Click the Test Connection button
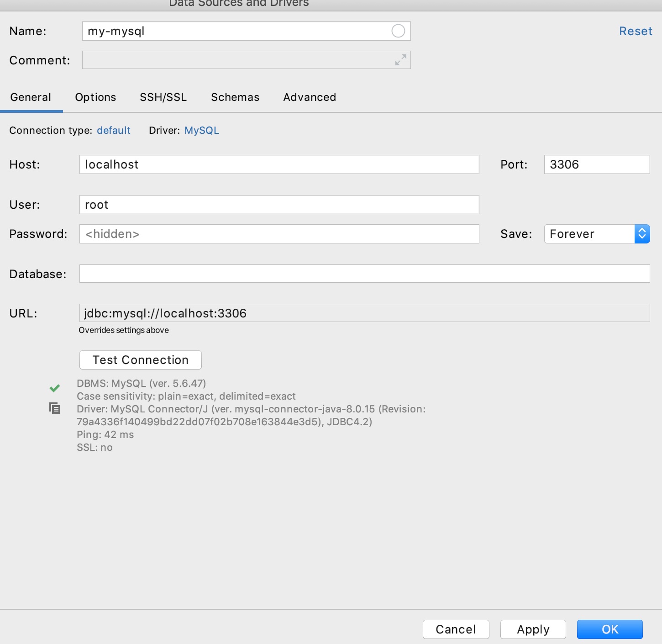The width and height of the screenshot is (662, 644). tap(141, 360)
